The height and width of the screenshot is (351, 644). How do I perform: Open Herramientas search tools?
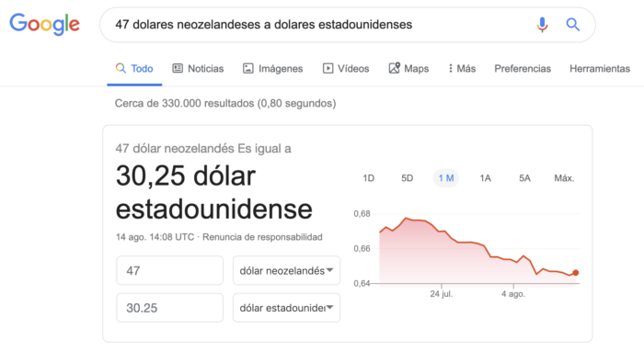600,69
